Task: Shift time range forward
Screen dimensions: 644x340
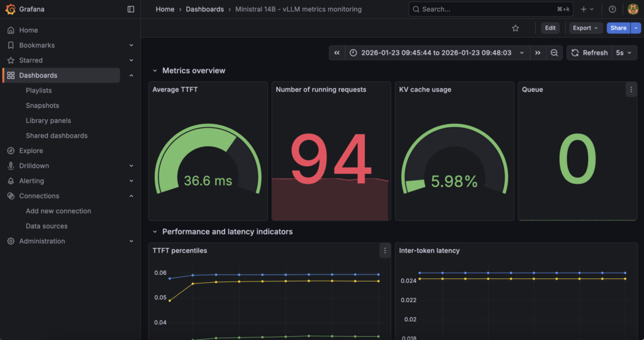Action: click(x=537, y=53)
